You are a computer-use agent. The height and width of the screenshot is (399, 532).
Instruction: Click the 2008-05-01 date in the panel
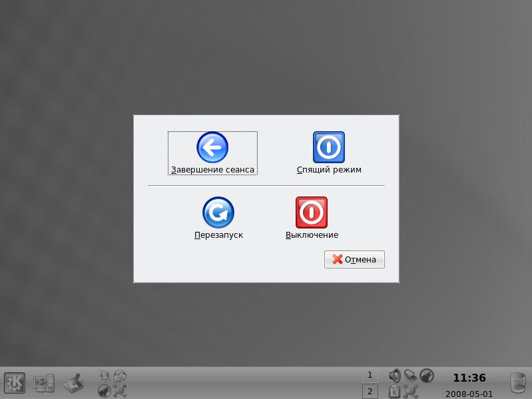[469, 394]
